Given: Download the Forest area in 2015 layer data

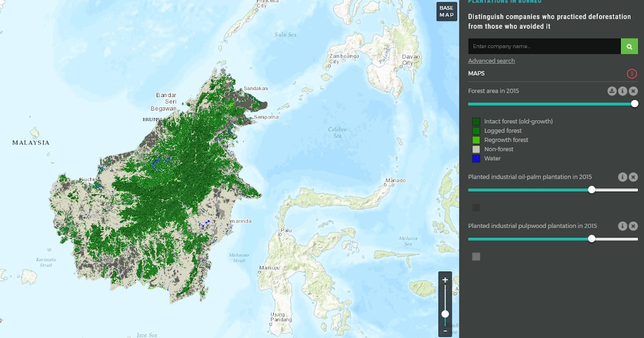Looking at the screenshot, I should 612,91.
